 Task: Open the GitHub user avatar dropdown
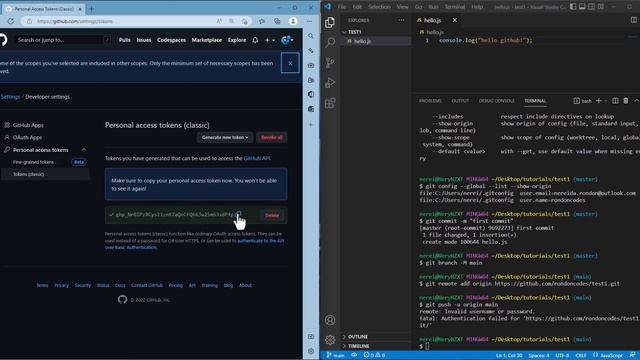tap(287, 40)
